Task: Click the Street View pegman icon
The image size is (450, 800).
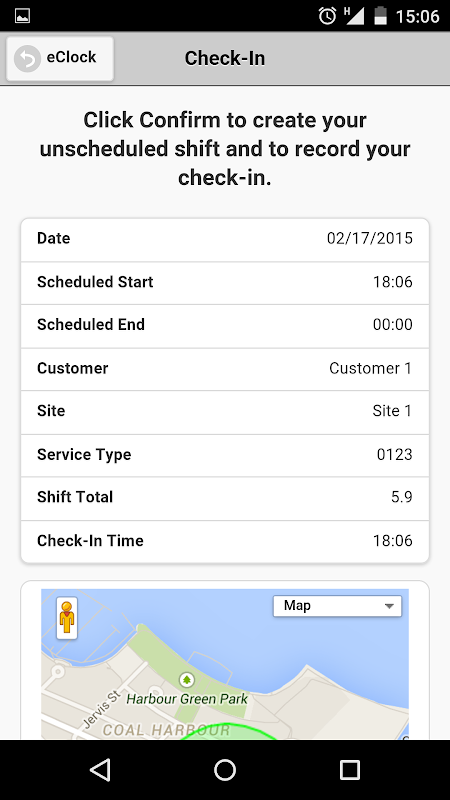Action: coord(67,618)
